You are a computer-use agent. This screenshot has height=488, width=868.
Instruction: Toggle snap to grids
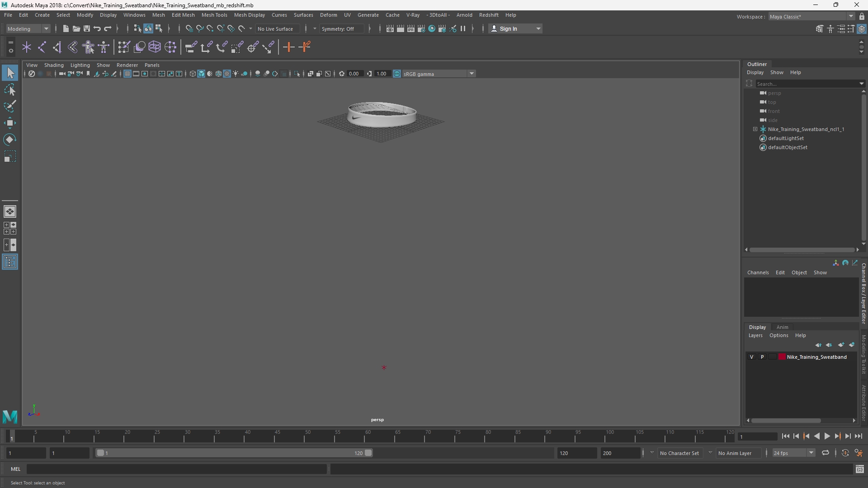(x=189, y=28)
